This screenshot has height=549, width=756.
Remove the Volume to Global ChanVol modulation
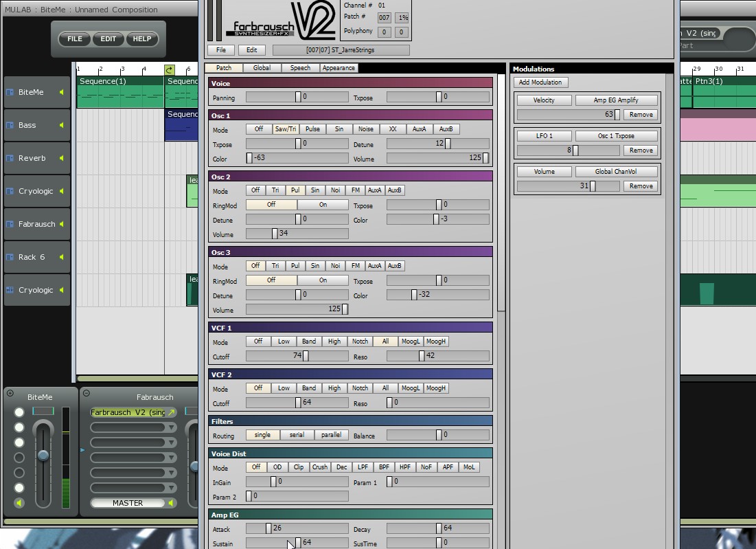point(641,186)
